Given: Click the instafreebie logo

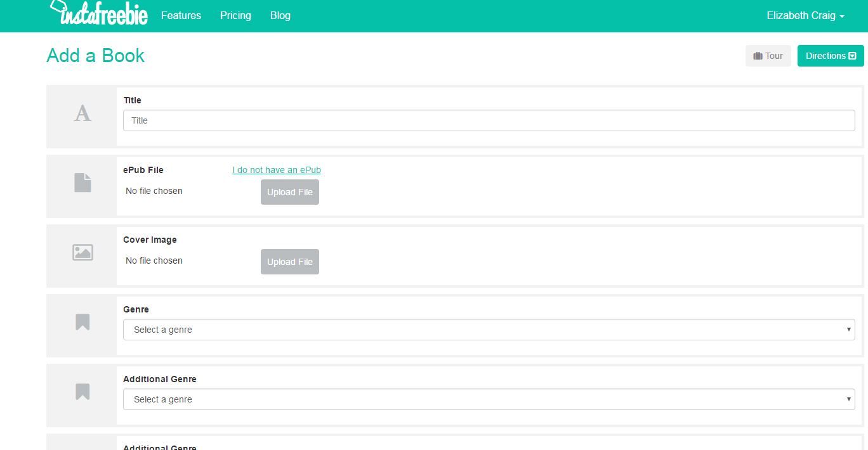Looking at the screenshot, I should (98, 13).
